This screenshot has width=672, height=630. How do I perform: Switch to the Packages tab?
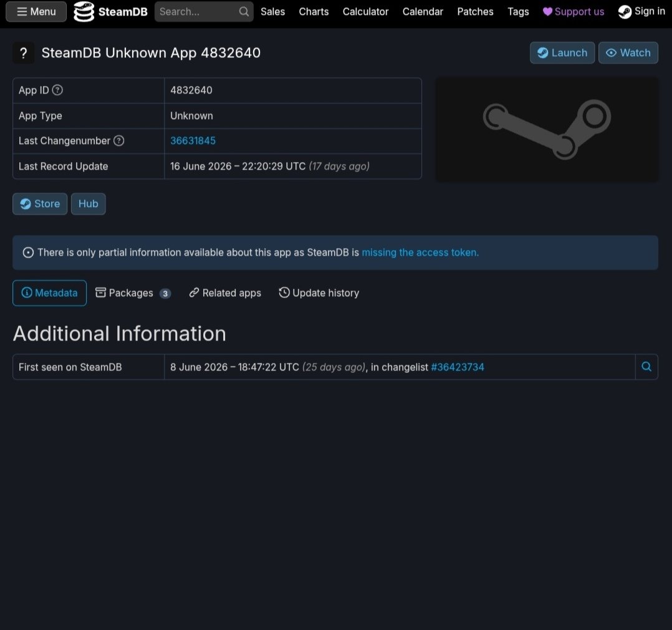(x=133, y=293)
